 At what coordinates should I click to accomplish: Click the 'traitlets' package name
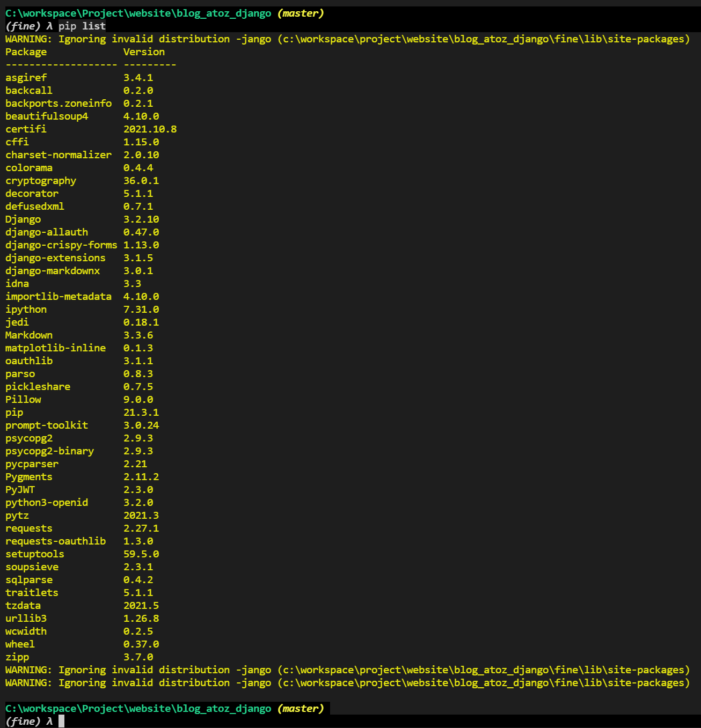tap(32, 593)
